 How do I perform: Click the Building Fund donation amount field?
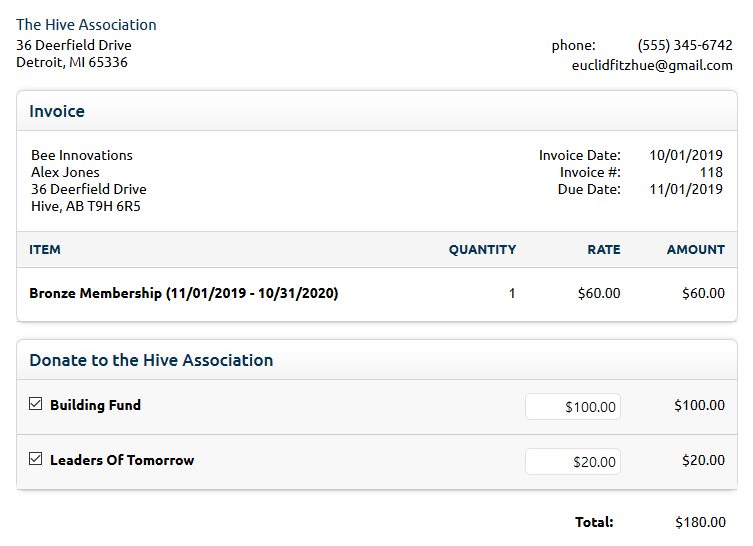(x=573, y=407)
